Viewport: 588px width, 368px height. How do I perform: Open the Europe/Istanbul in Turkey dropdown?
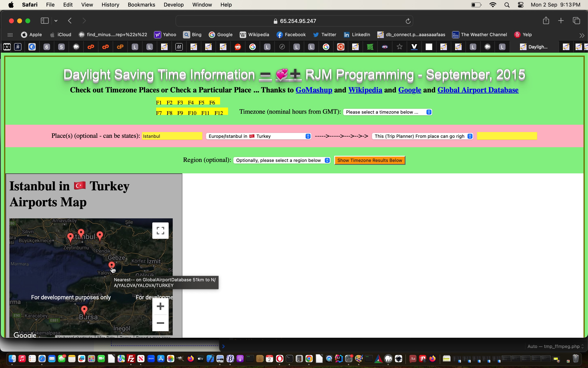(258, 136)
